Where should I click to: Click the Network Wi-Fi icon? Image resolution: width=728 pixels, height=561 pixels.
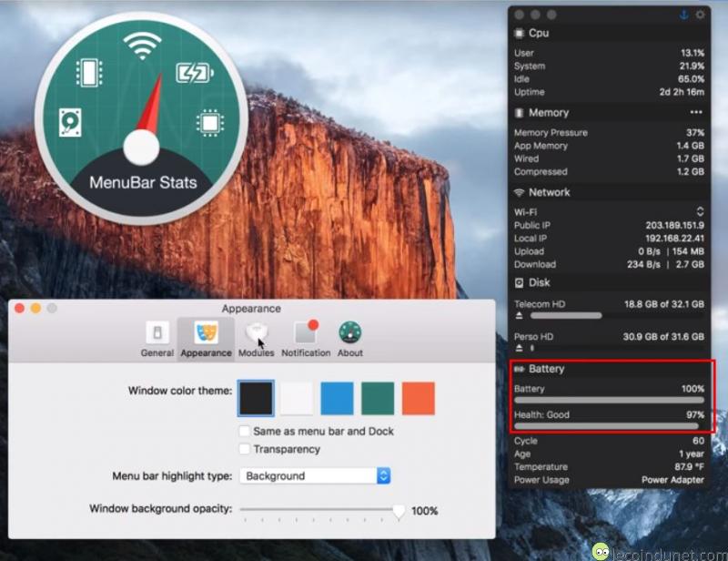[x=519, y=192]
